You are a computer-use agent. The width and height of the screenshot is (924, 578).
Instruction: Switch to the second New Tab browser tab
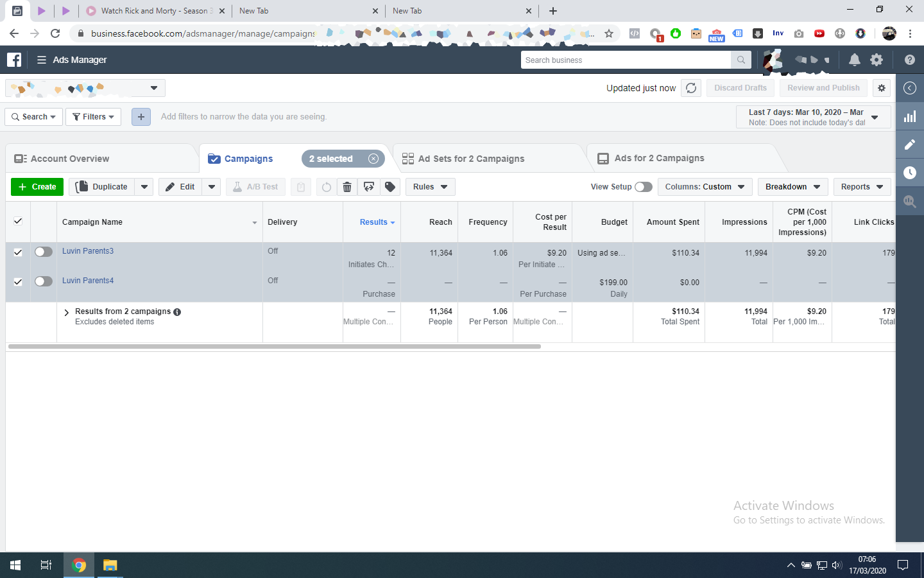coord(462,11)
